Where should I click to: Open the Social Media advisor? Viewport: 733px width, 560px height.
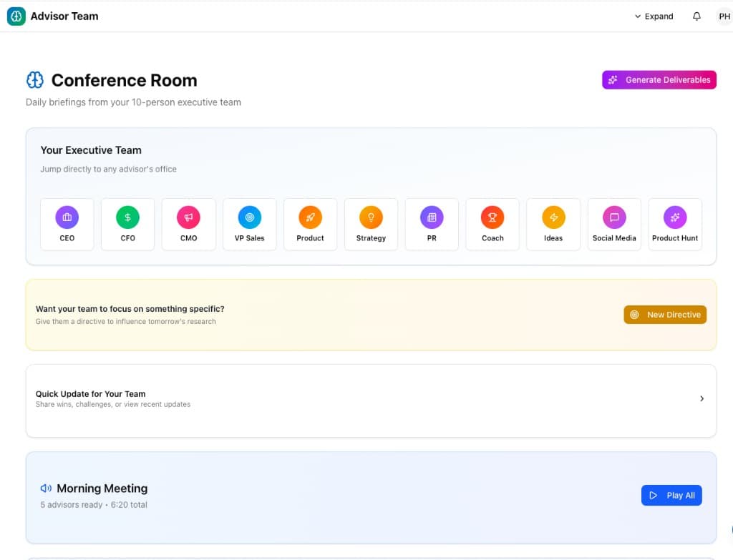[614, 225]
